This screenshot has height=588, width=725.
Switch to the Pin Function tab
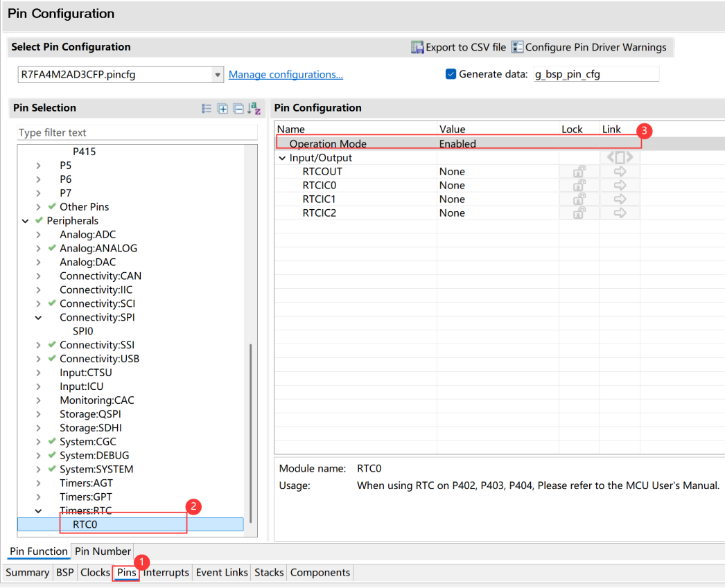(x=39, y=551)
